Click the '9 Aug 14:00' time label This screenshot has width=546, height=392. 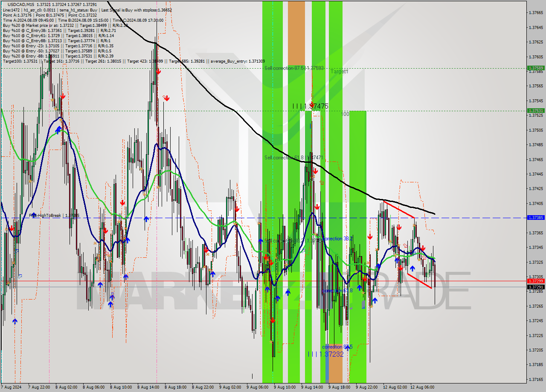coord(313,387)
